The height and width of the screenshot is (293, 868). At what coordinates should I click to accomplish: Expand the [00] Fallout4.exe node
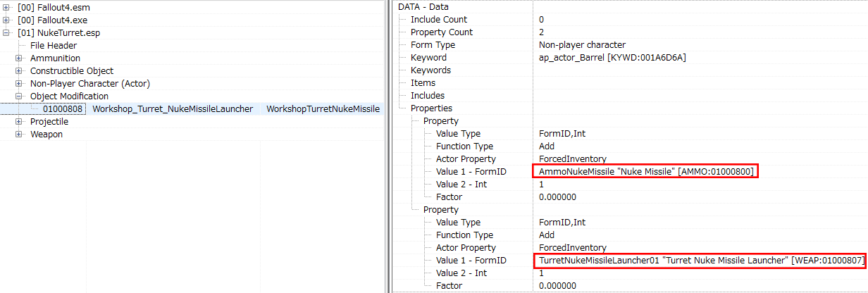[6, 20]
